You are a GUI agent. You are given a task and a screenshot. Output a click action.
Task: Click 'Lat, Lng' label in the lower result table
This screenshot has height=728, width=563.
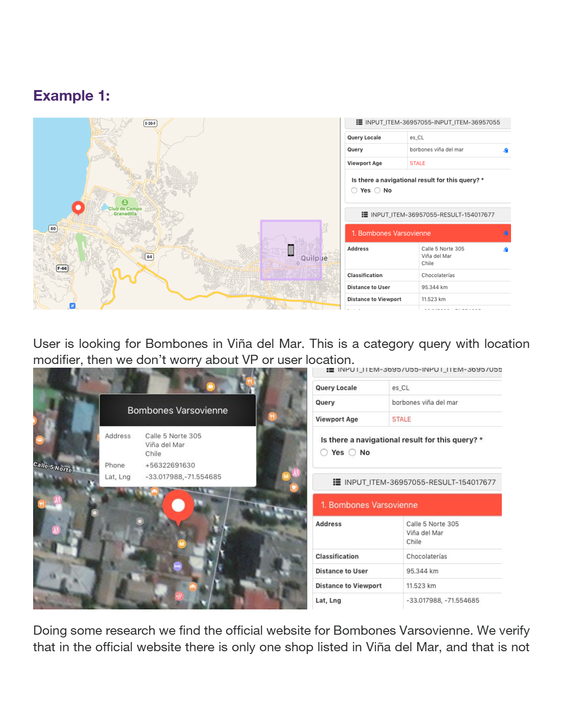(x=328, y=600)
